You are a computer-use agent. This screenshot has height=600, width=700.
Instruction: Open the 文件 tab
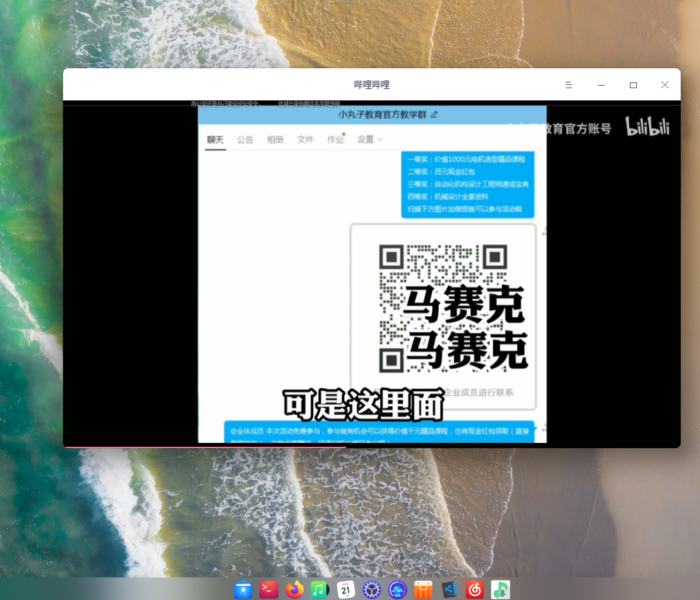[305, 139]
